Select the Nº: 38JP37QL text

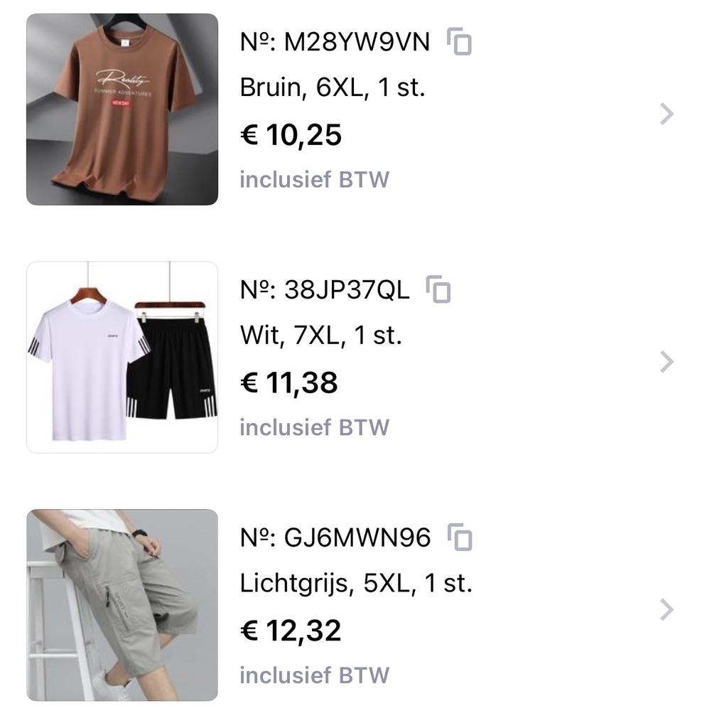click(325, 290)
